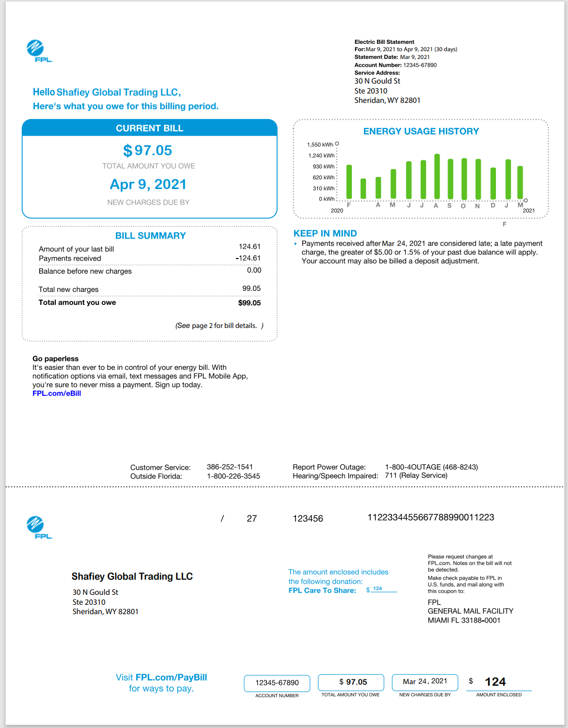
Task: Click the "2020" year label under the chart
Action: point(337,210)
